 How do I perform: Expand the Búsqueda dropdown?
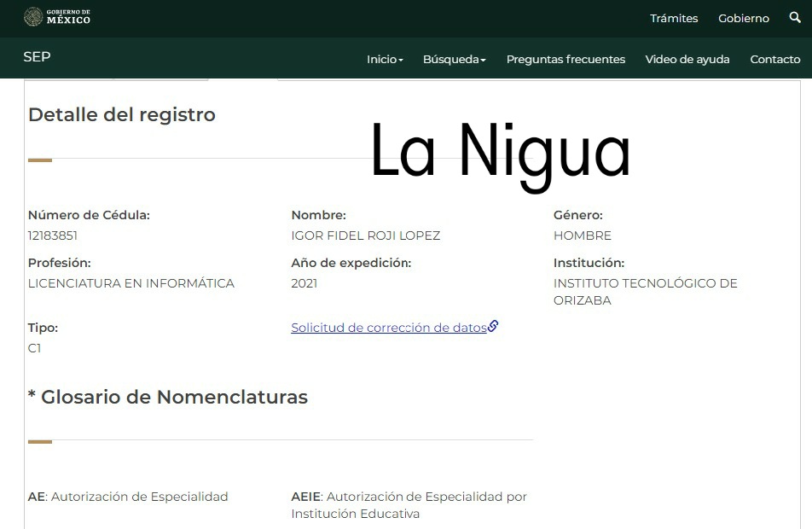click(454, 60)
